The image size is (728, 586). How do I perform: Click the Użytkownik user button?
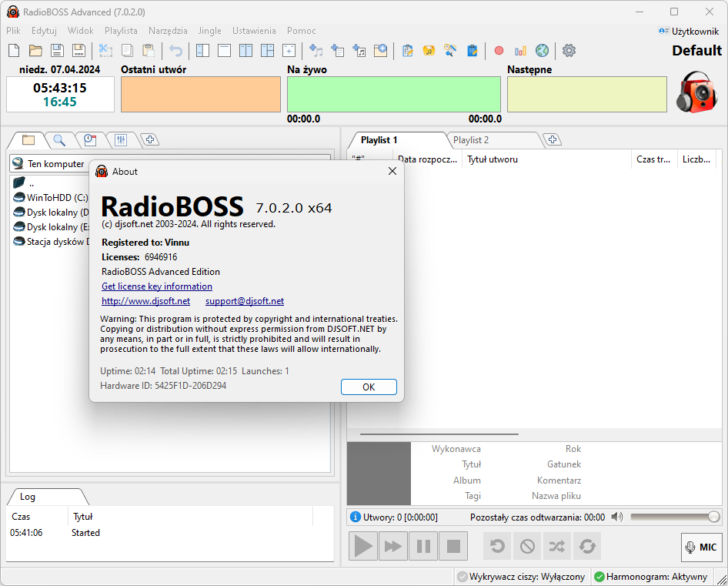(689, 31)
